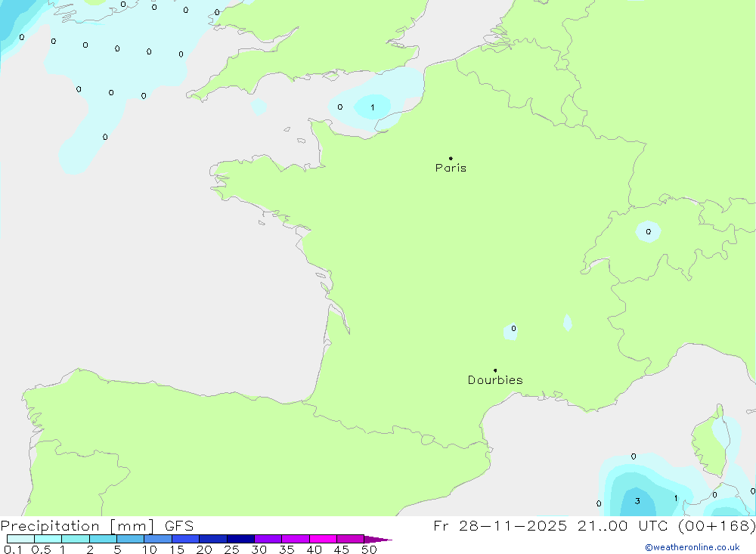Image resolution: width=756 pixels, height=554 pixels.
Task: Click the '1' value in English Channel
Action: pyautogui.click(x=372, y=107)
